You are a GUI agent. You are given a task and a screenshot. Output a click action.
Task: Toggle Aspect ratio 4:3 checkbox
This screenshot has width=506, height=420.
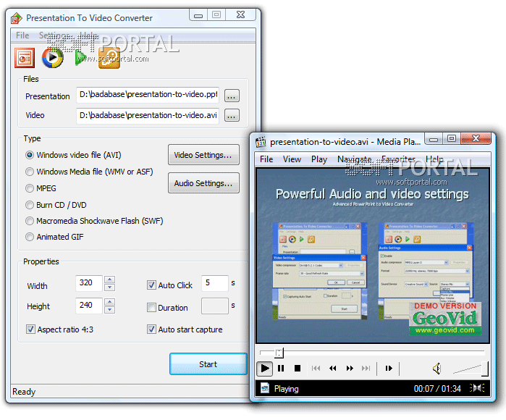[30, 329]
